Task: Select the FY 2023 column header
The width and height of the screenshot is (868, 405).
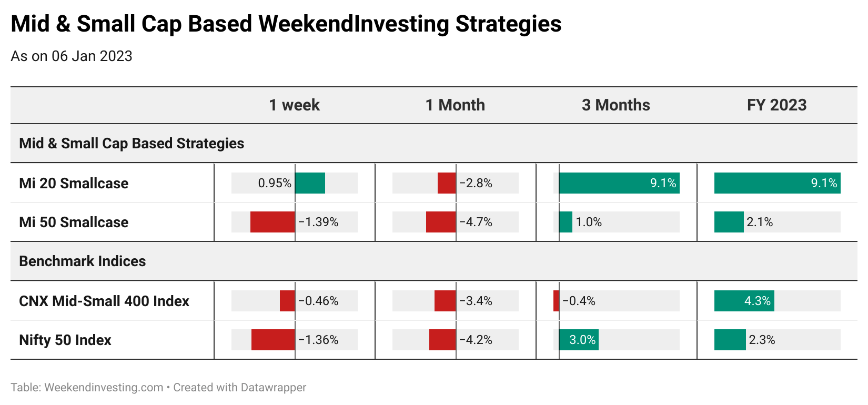Action: 776,105
